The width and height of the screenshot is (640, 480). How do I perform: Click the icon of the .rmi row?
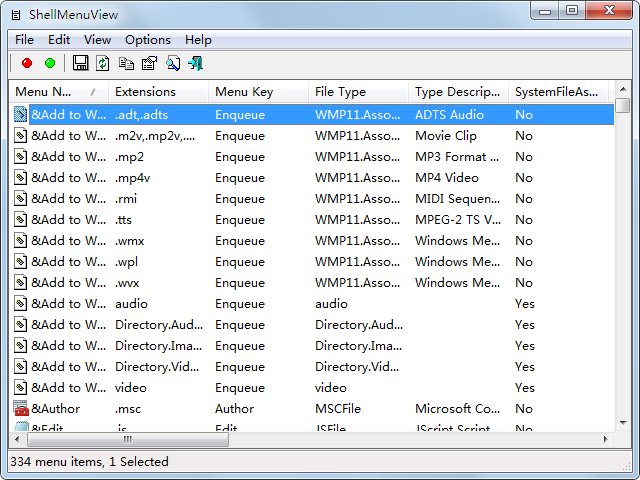click(20, 199)
